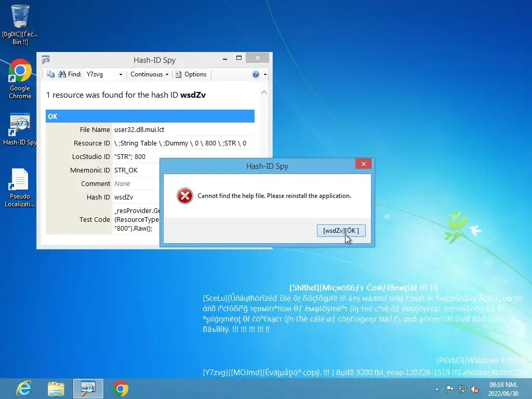This screenshot has width=532, height=399.
Task: Open the Continuous mode dropdown
Action: (x=149, y=74)
